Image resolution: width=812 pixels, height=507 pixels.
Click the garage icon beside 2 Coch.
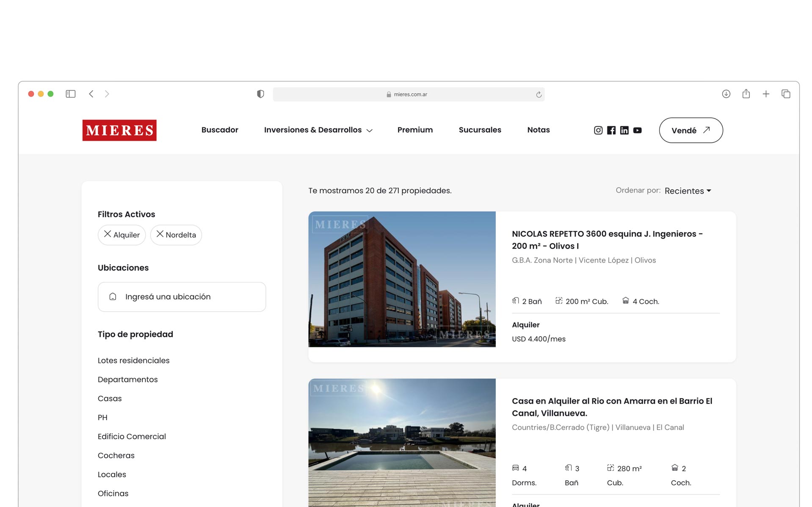(x=674, y=468)
